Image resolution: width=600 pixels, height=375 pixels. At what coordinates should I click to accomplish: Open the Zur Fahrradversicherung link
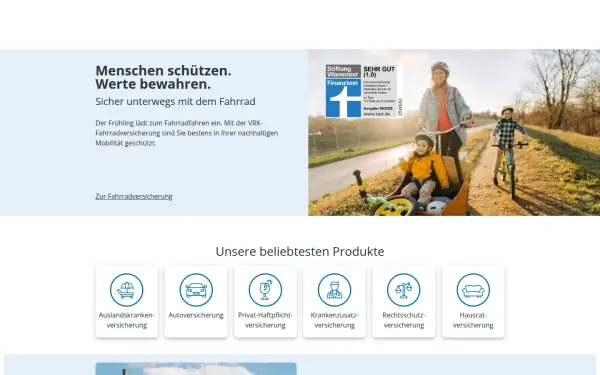[134, 196]
